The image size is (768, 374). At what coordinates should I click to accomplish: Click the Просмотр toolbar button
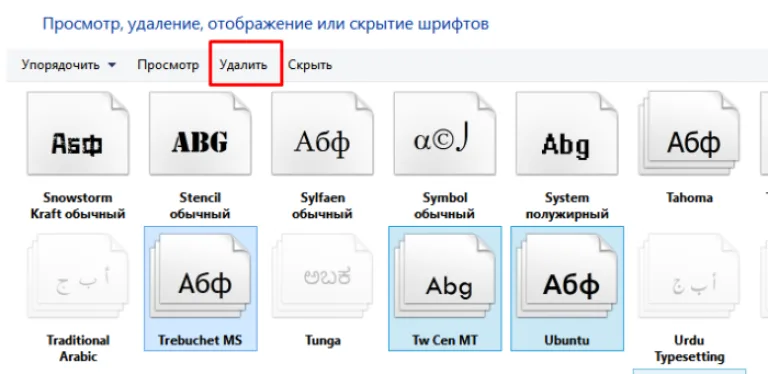coord(168,65)
